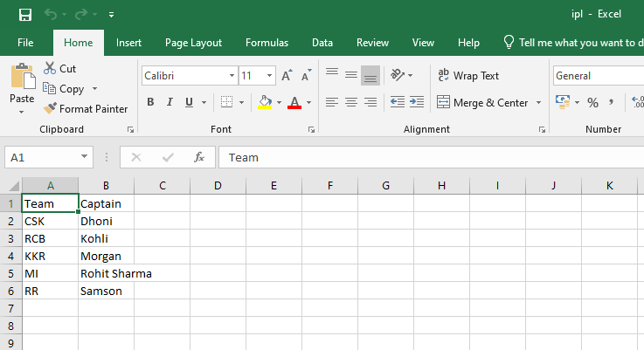Viewport: 644px width, 350px height.
Task: Apply Accounting Number Format icon
Action: pyautogui.click(x=562, y=102)
